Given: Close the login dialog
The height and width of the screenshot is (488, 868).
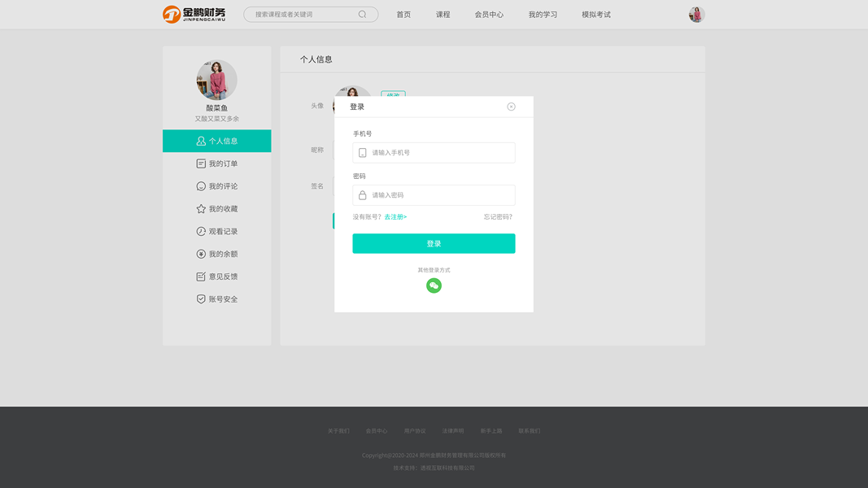Looking at the screenshot, I should (x=511, y=107).
